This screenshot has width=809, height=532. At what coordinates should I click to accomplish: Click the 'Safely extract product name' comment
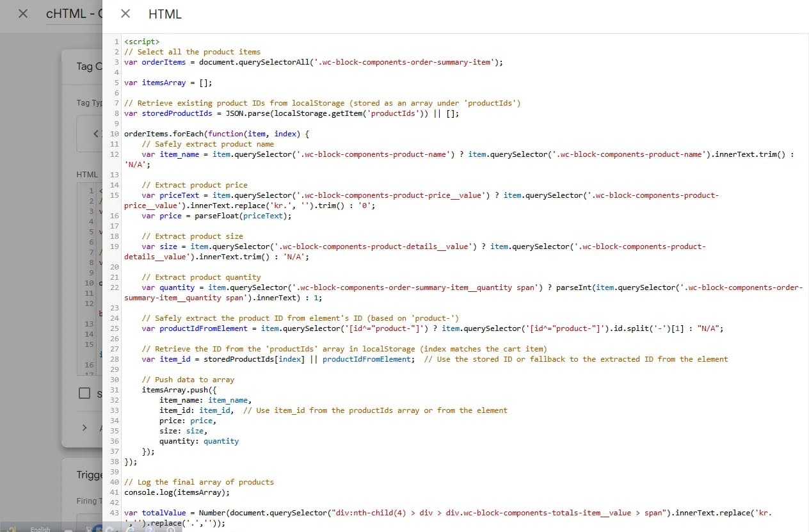click(x=208, y=144)
